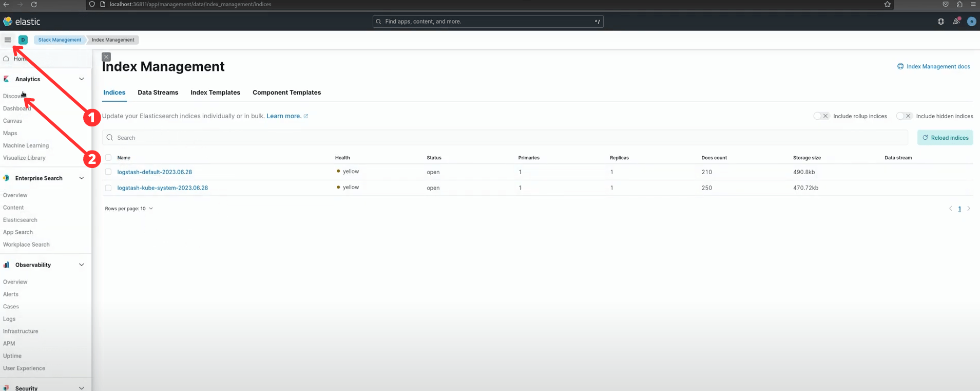Switch to the Data Streams tab
The height and width of the screenshot is (391, 980).
[158, 92]
